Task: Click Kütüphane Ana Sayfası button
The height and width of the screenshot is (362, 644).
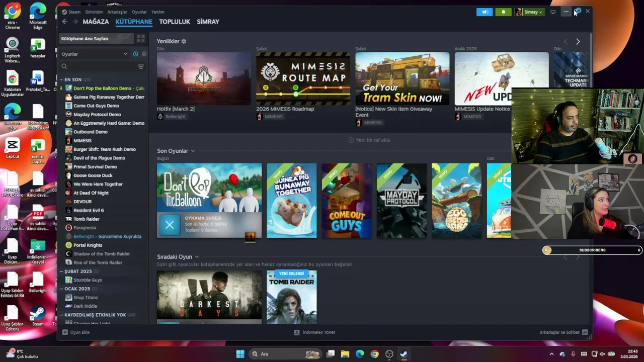Action: (97, 39)
